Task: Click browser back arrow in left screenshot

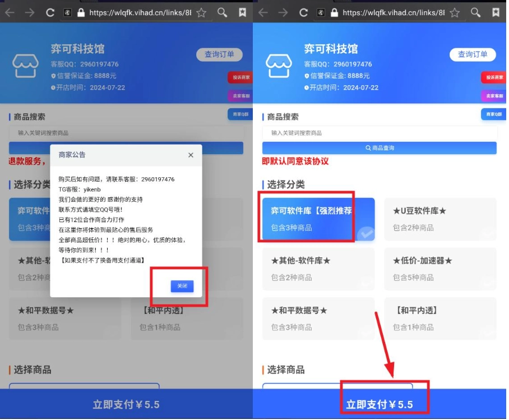Action: (x=10, y=12)
